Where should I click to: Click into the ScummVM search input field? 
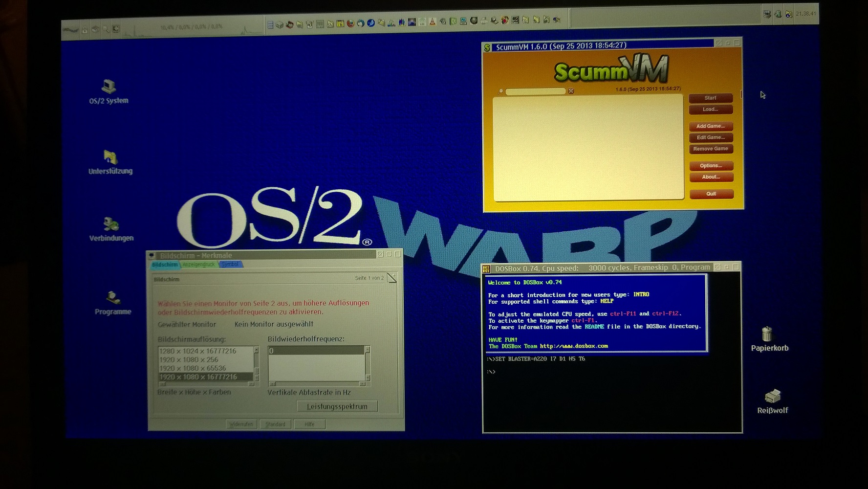click(535, 91)
